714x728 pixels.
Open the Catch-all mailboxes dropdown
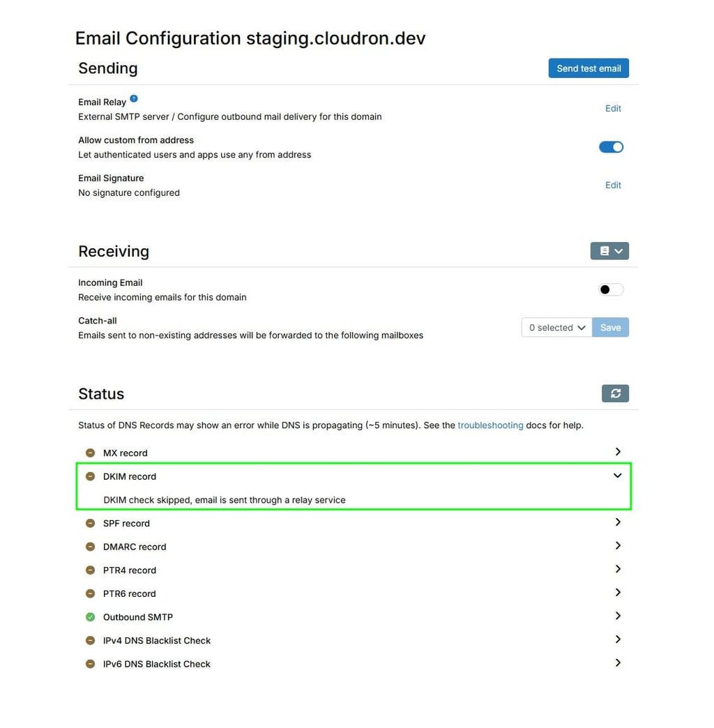click(556, 328)
